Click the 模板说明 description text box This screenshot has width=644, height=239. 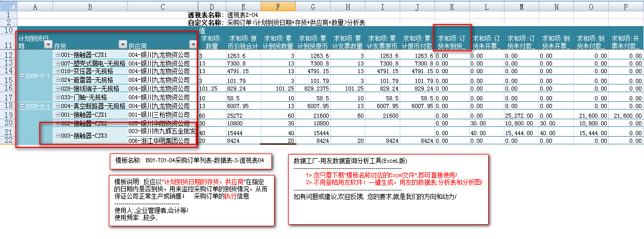[x=192, y=200]
